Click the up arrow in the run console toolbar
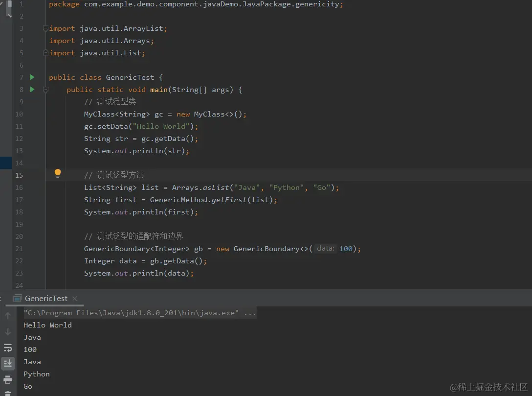This screenshot has height=396, width=532. (8, 316)
